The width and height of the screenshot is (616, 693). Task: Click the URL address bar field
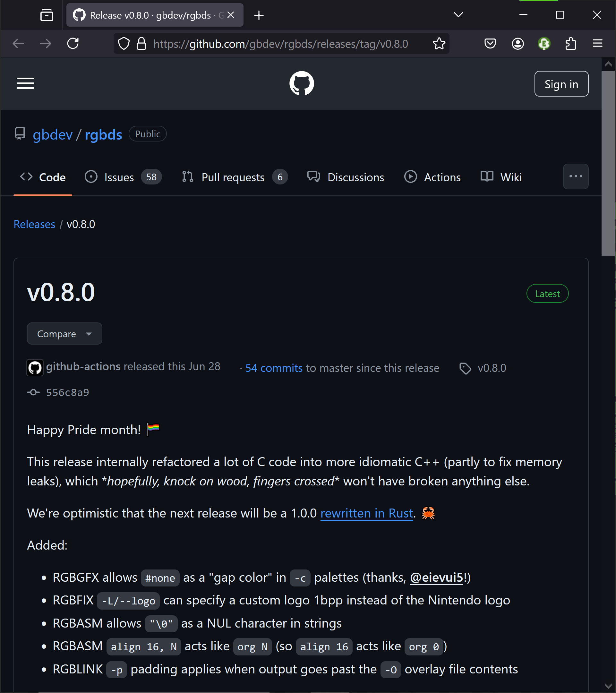point(281,44)
